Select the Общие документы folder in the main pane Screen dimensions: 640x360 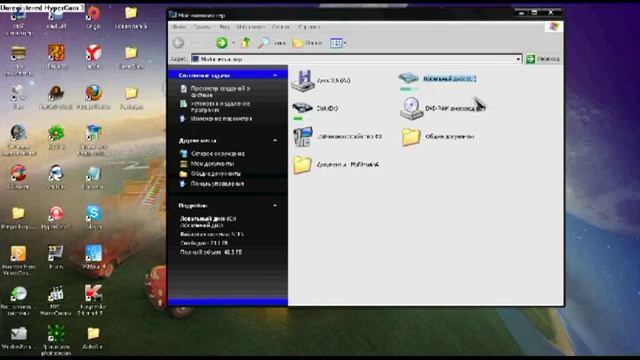pyautogui.click(x=411, y=137)
